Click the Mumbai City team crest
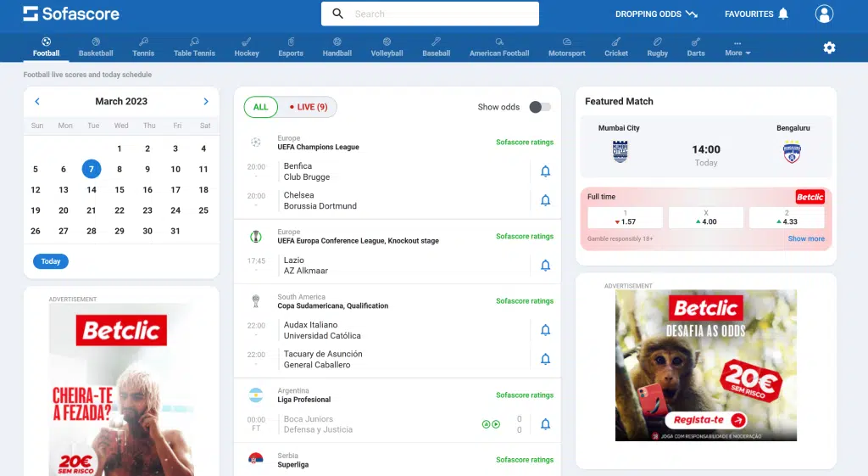This screenshot has width=868, height=476. coord(620,151)
